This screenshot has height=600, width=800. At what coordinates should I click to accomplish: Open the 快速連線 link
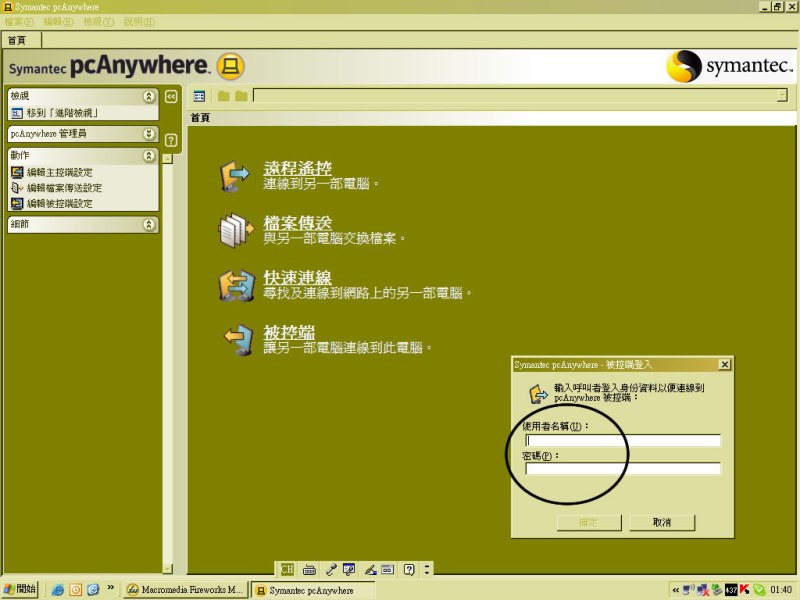click(297, 277)
